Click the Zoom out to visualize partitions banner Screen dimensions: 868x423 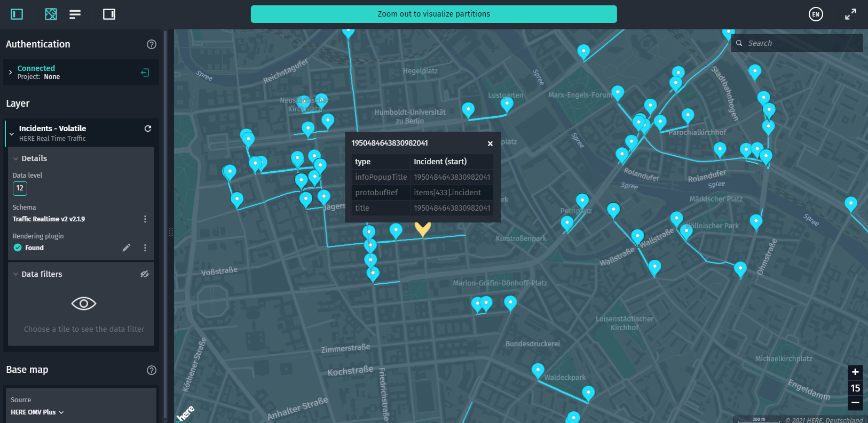coord(434,14)
